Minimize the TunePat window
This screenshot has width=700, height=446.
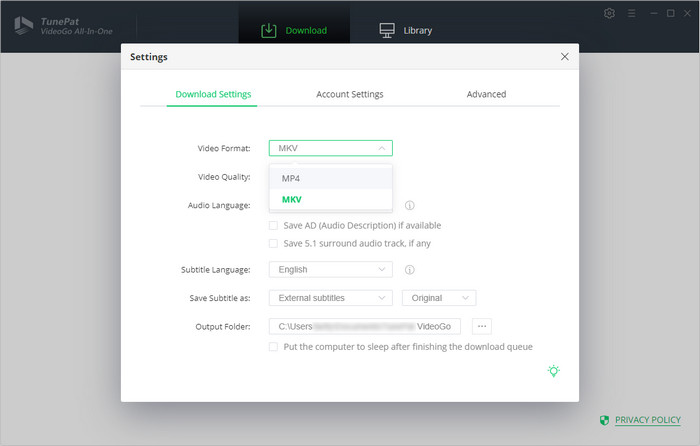tap(654, 13)
